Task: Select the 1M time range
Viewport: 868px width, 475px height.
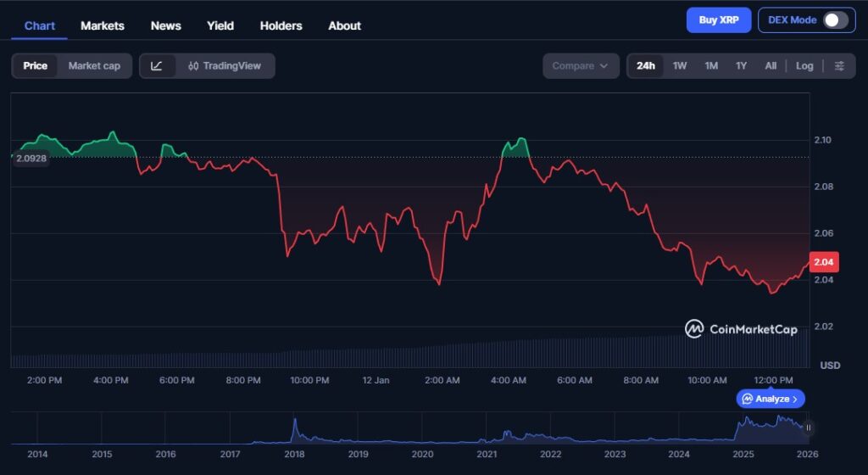Action: pos(711,66)
